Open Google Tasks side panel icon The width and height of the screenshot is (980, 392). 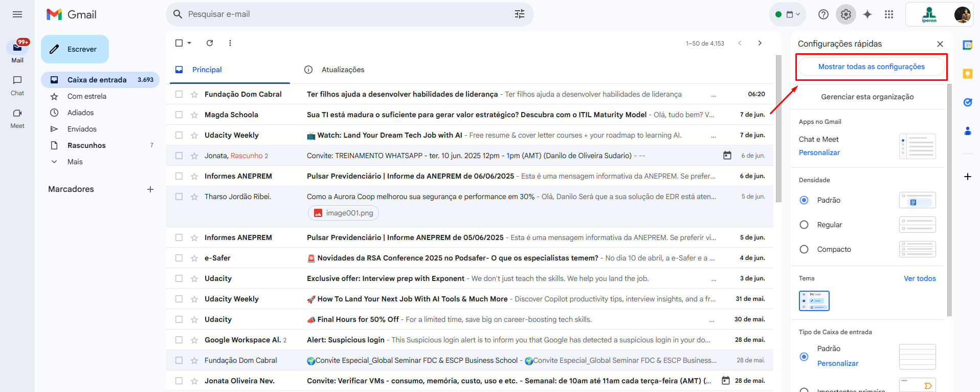[x=968, y=102]
